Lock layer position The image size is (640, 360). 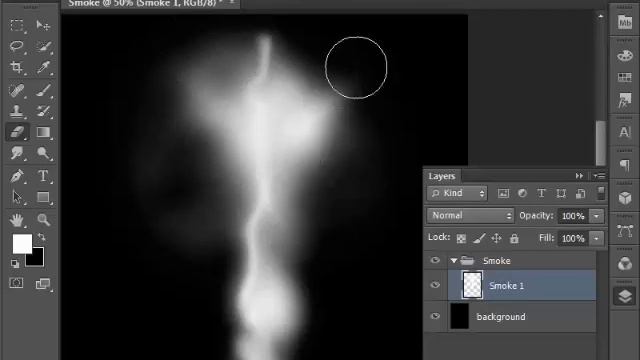[496, 238]
